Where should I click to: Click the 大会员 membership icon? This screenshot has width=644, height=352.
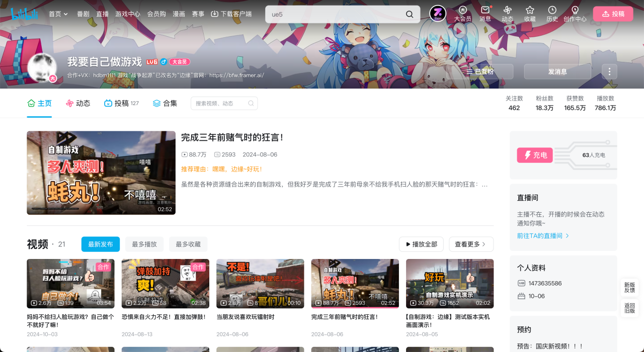tap(462, 10)
